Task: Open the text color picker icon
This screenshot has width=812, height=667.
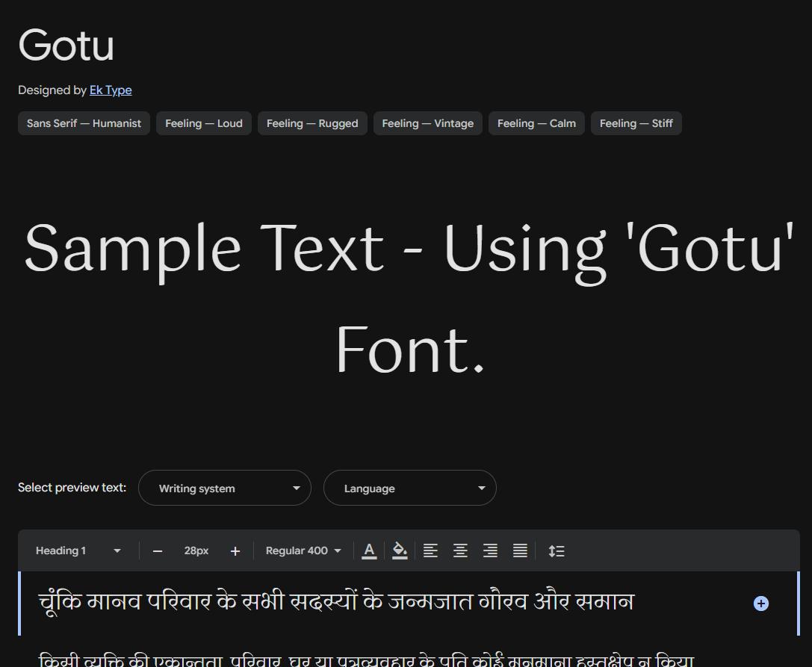Action: click(x=369, y=550)
